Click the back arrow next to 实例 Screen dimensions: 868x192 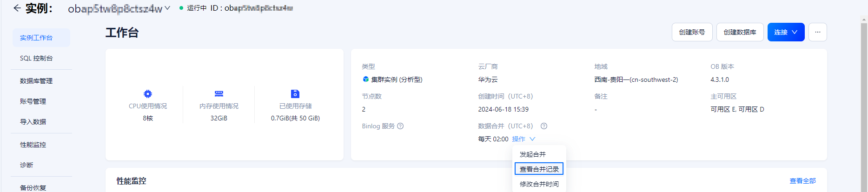(x=17, y=8)
